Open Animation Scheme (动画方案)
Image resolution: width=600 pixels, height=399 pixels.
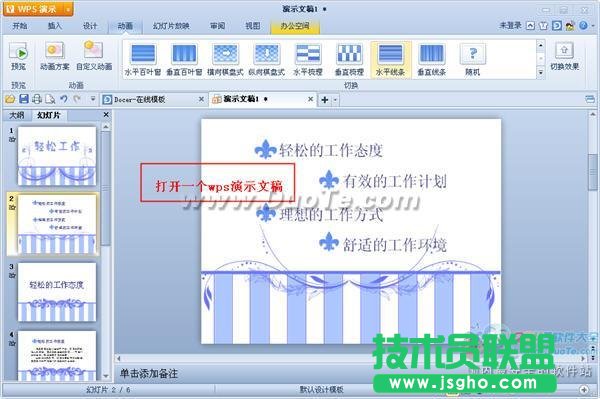coord(54,56)
